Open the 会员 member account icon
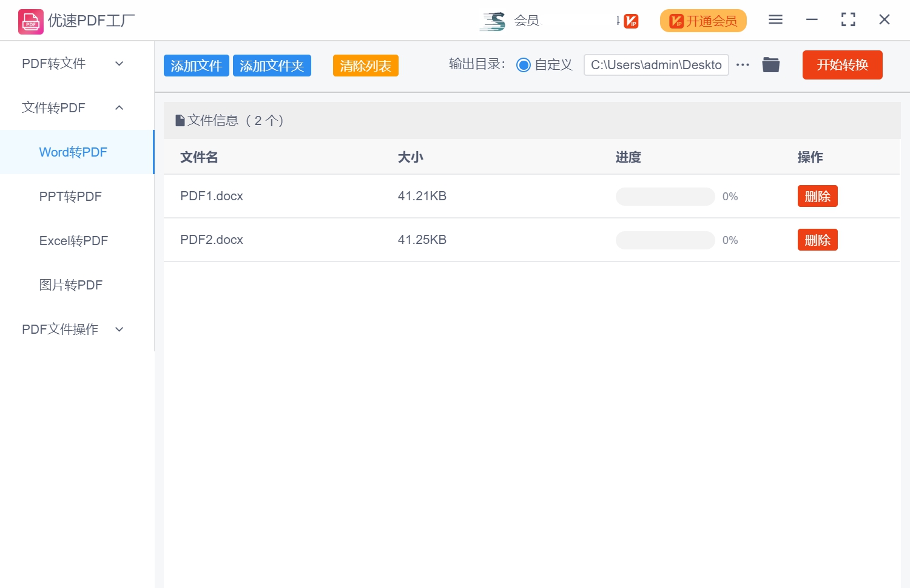The width and height of the screenshot is (910, 588). coord(493,19)
